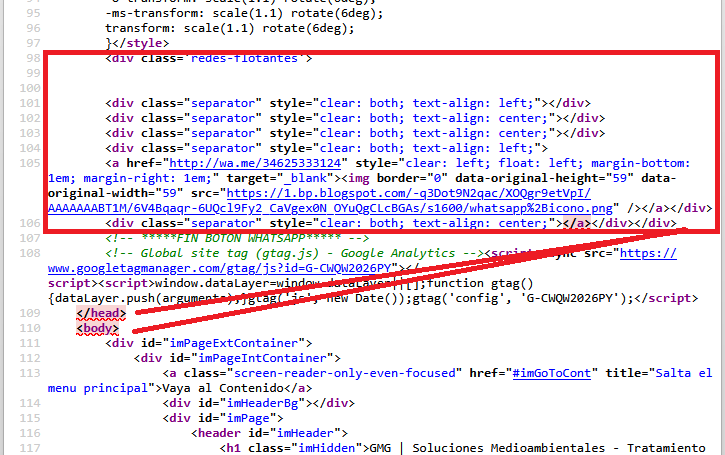The image size is (725, 455).
Task: Click the redes-flotantes class value
Action: [245, 59]
